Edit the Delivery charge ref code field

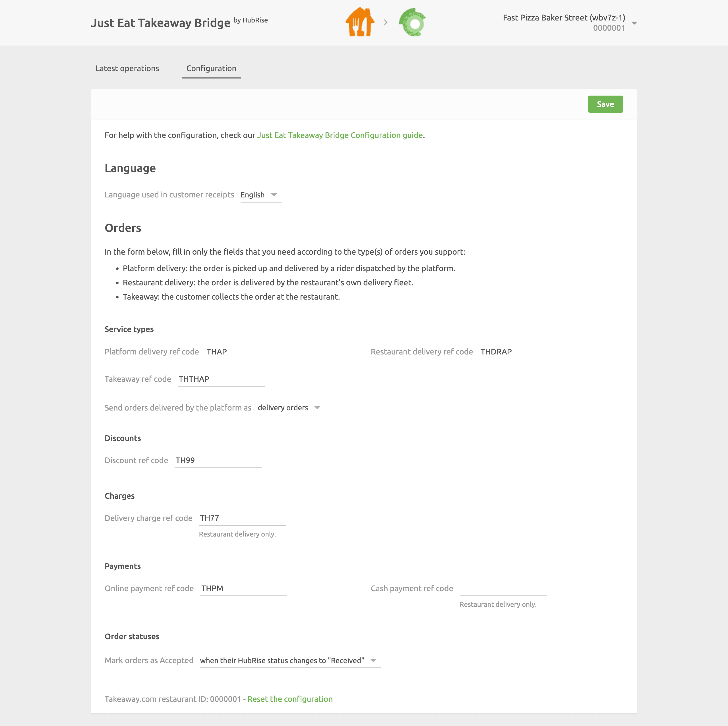242,518
